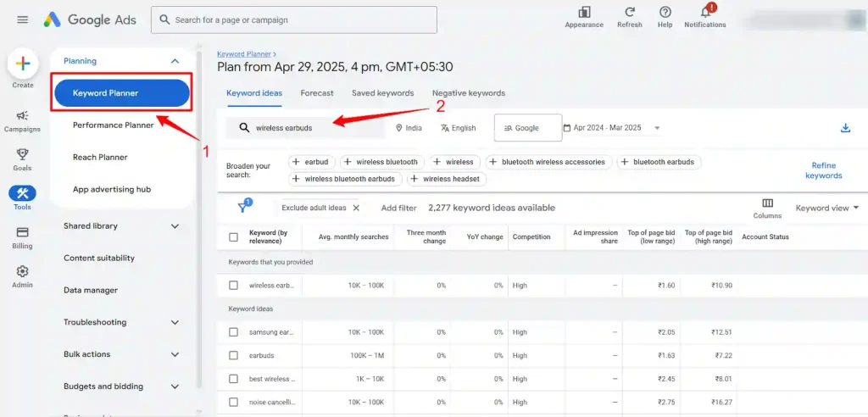The width and height of the screenshot is (868, 417).
Task: Check the 'wireless earb...' keyword row
Action: 234,285
